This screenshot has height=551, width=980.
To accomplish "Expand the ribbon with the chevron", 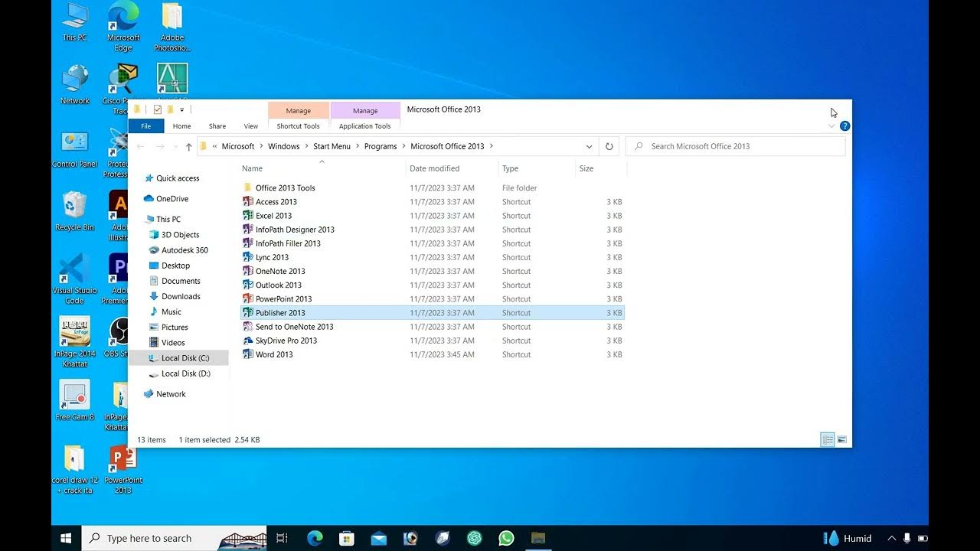I will (831, 126).
